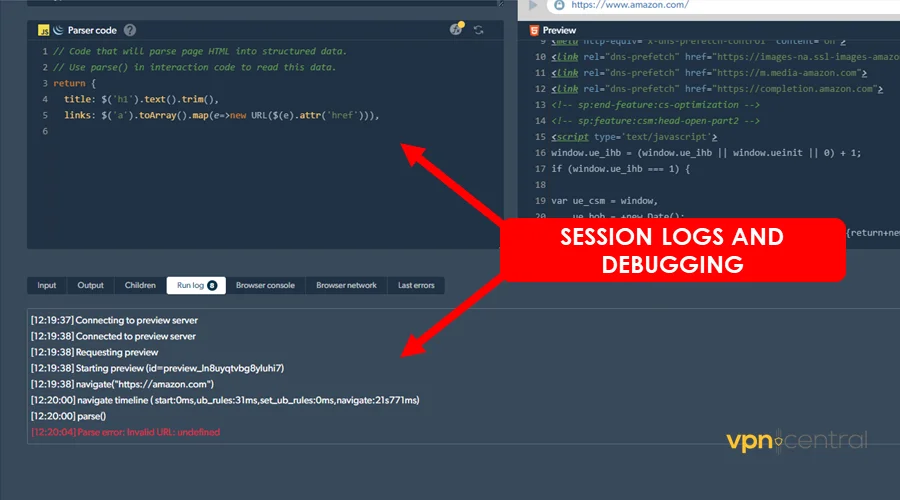This screenshot has height=500, width=900.
Task: Select the Run log tab
Action: pos(196,285)
